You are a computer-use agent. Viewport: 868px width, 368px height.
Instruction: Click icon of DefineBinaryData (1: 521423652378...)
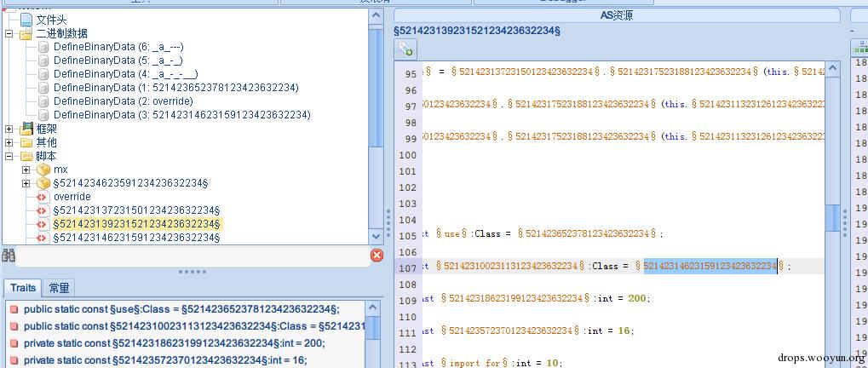43,88
